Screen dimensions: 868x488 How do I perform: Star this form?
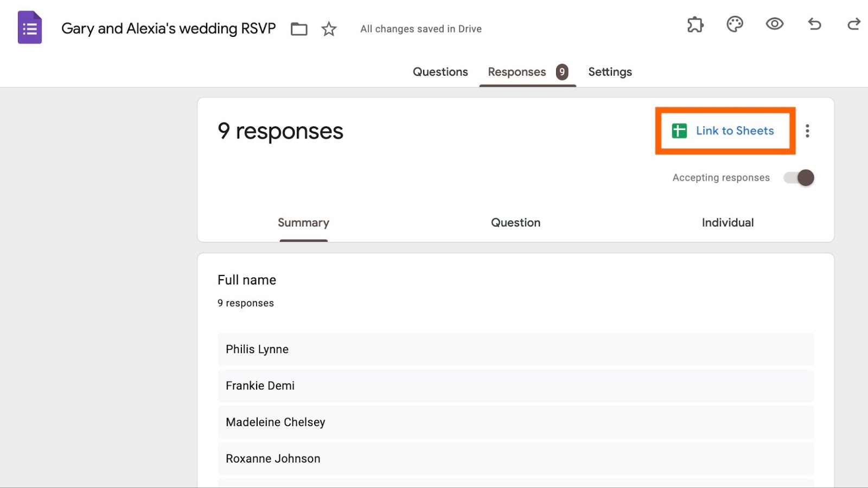point(329,29)
